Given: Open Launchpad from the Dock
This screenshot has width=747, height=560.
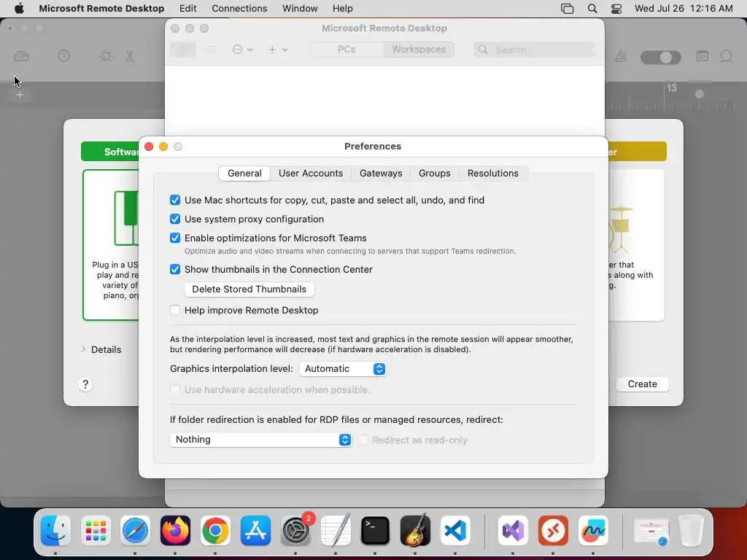Looking at the screenshot, I should [x=96, y=531].
